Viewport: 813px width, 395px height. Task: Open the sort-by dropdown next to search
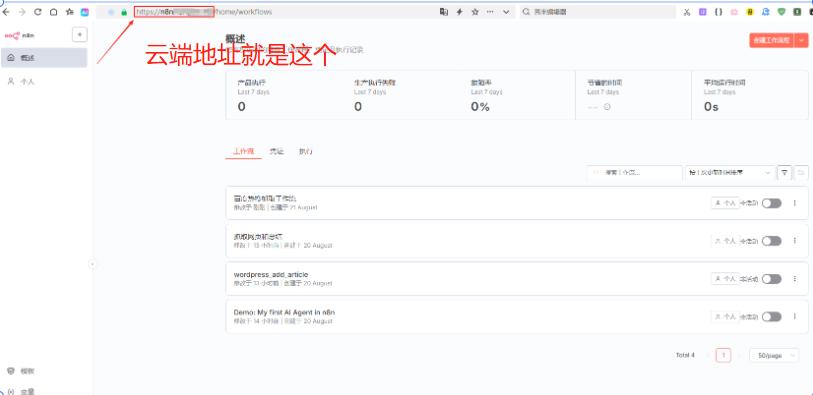730,172
